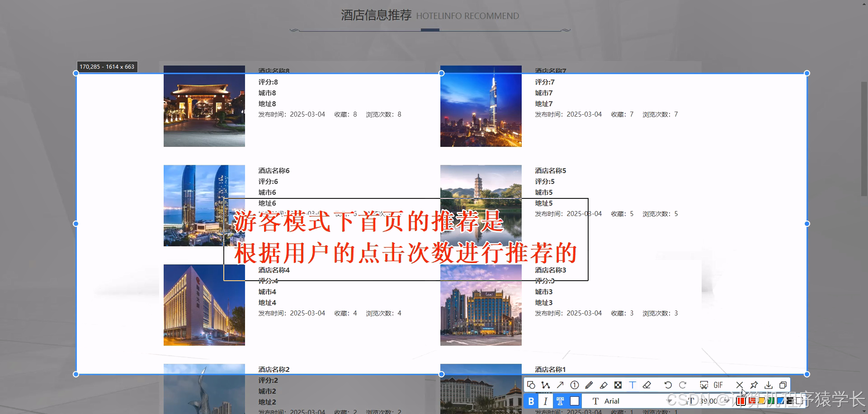Click the hotel 7 skyscraper photo
The image size is (868, 414).
click(481, 106)
